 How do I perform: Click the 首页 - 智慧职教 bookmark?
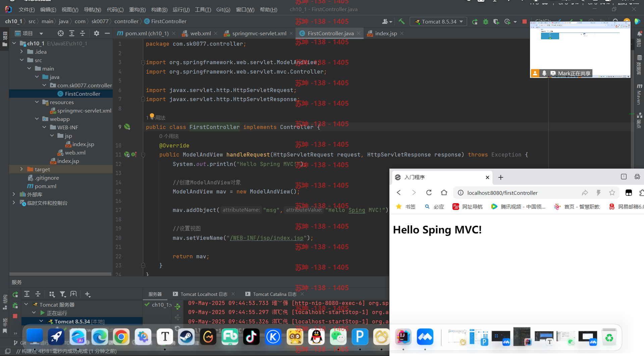[577, 207]
